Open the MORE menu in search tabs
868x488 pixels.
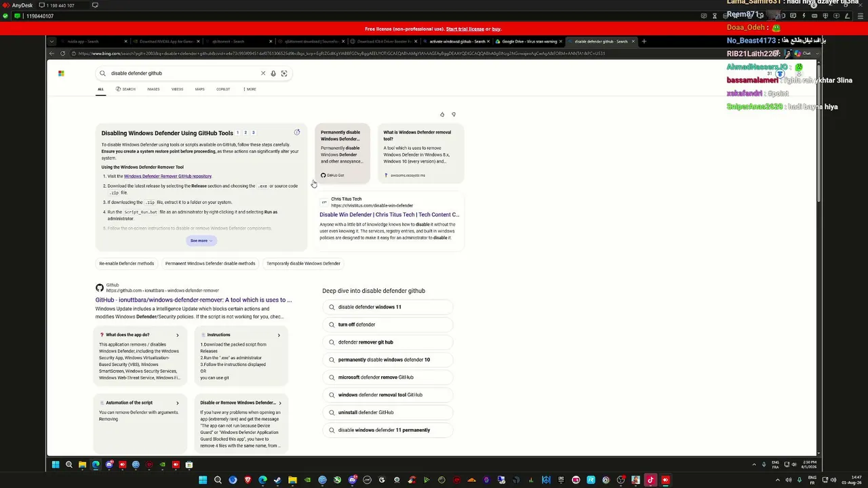(250, 89)
